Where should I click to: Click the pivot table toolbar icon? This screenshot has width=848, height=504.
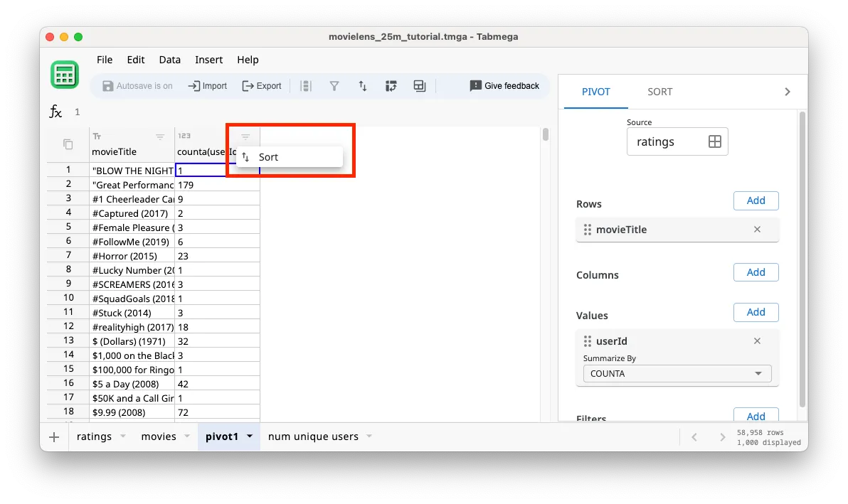coord(391,86)
